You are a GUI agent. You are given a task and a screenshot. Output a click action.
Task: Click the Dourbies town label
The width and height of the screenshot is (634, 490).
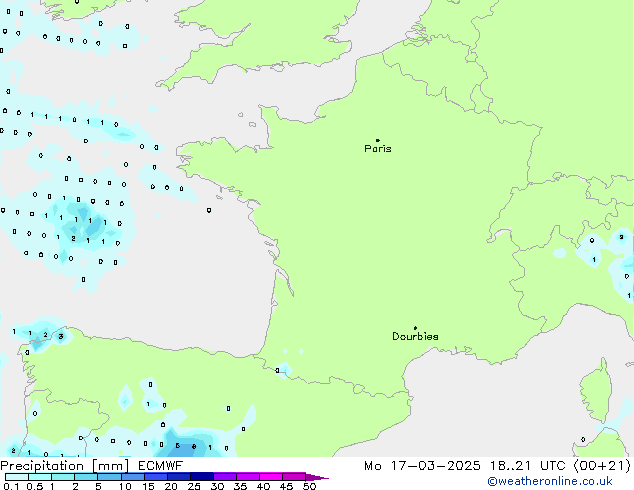pos(415,337)
